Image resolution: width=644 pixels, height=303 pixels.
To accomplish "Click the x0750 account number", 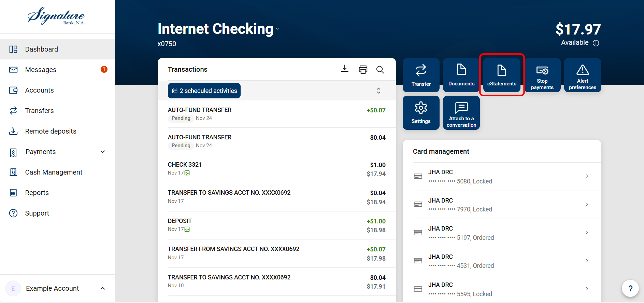I will coord(167,44).
